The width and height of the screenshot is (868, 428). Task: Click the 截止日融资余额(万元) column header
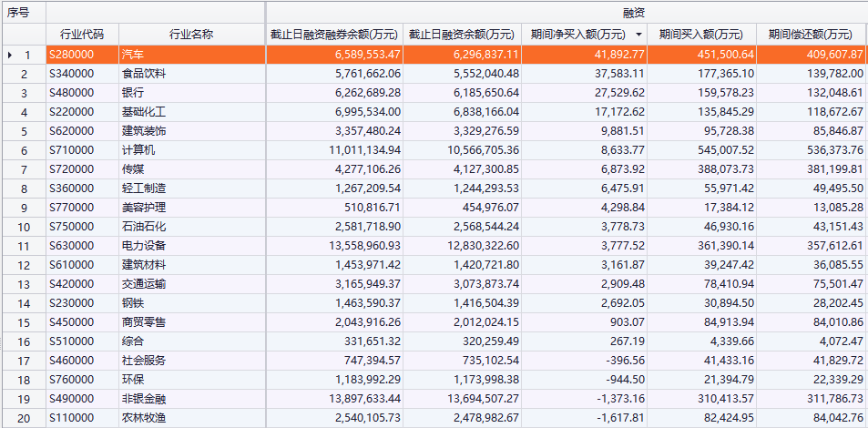(x=462, y=35)
